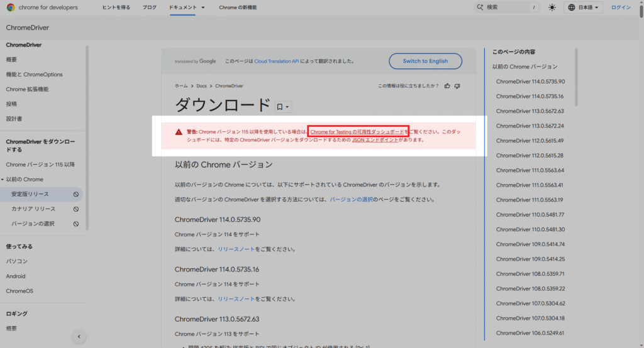Jump to 以前の Chrome バージョン in the page contents
This screenshot has width=644, height=348.
coord(525,67)
